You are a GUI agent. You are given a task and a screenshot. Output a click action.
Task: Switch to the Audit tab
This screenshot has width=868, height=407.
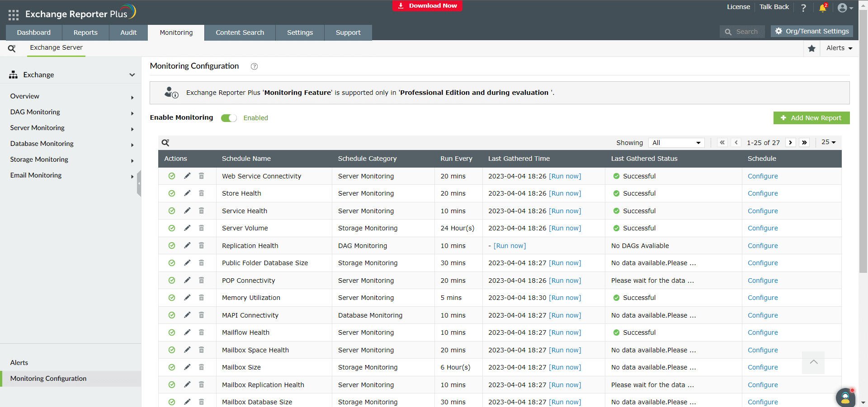tap(128, 32)
